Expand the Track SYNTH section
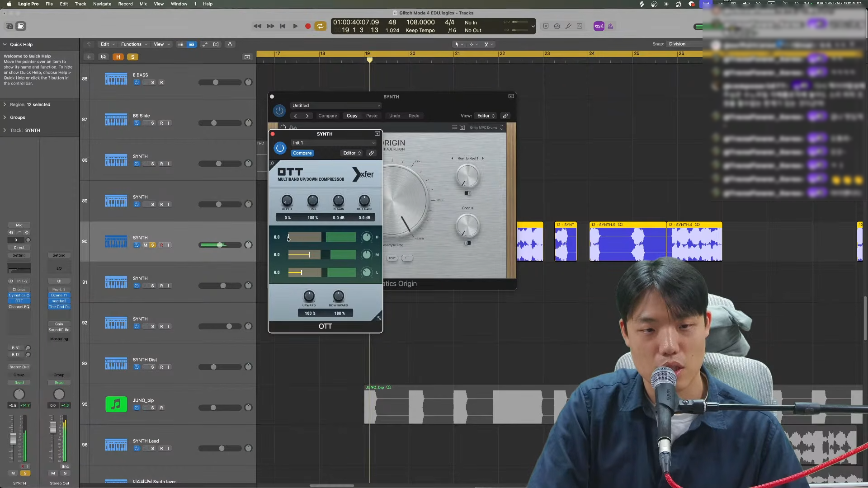This screenshot has height=488, width=868. coord(5,130)
